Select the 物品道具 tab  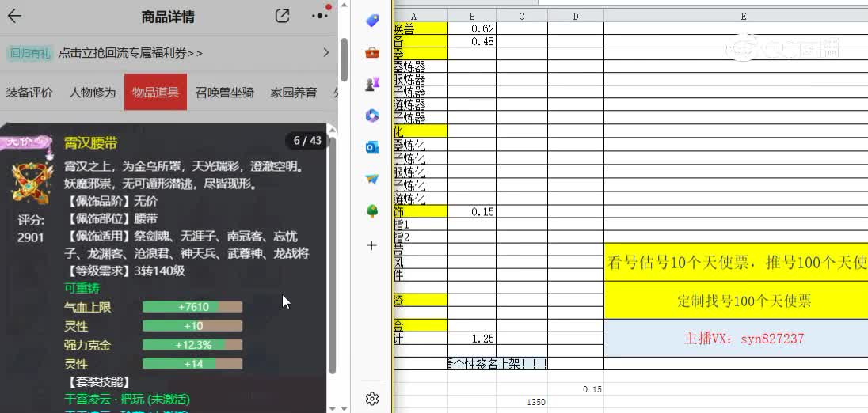pos(155,92)
